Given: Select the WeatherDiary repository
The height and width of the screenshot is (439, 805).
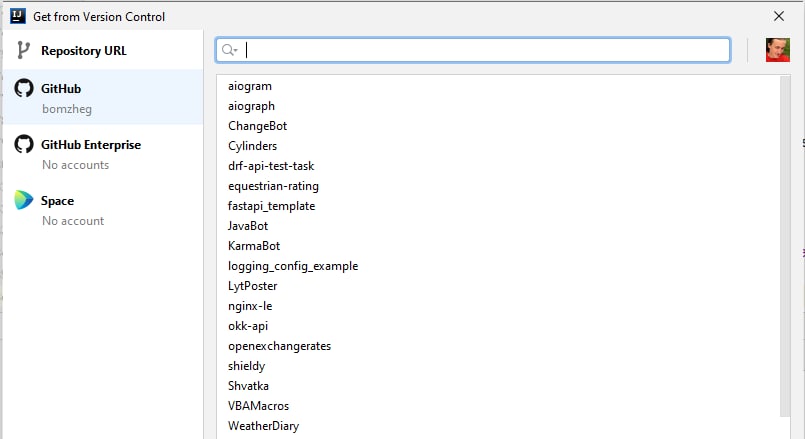Looking at the screenshot, I should pyautogui.click(x=498, y=427).
